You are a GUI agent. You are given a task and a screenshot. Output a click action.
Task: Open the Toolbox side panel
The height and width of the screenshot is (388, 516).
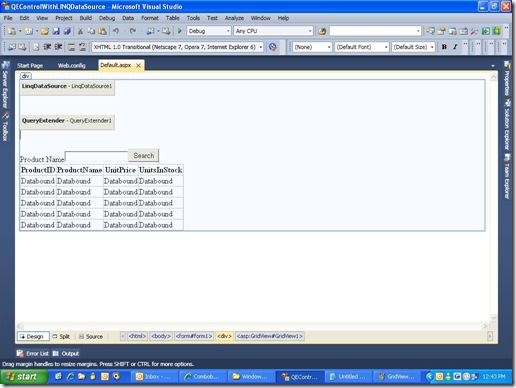click(5, 127)
